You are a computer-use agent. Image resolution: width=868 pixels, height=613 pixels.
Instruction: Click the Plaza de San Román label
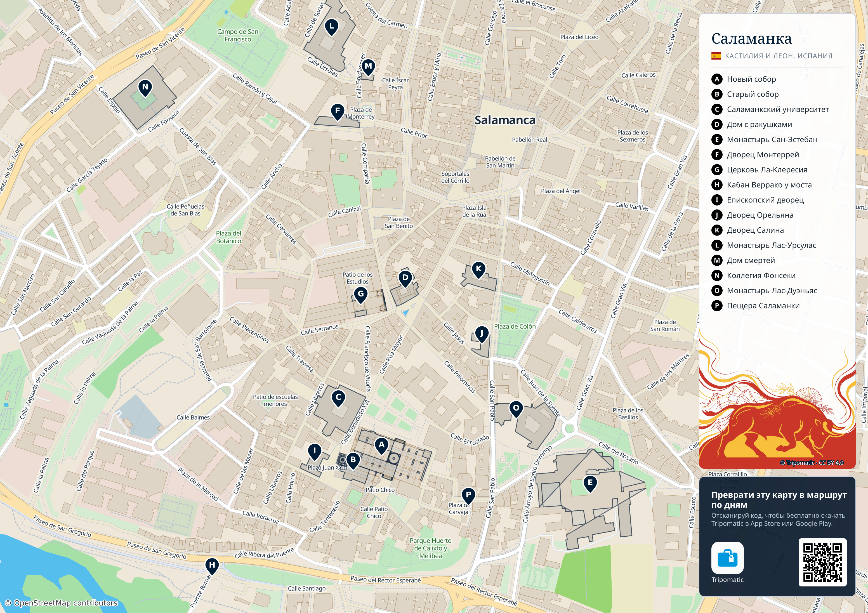(665, 326)
